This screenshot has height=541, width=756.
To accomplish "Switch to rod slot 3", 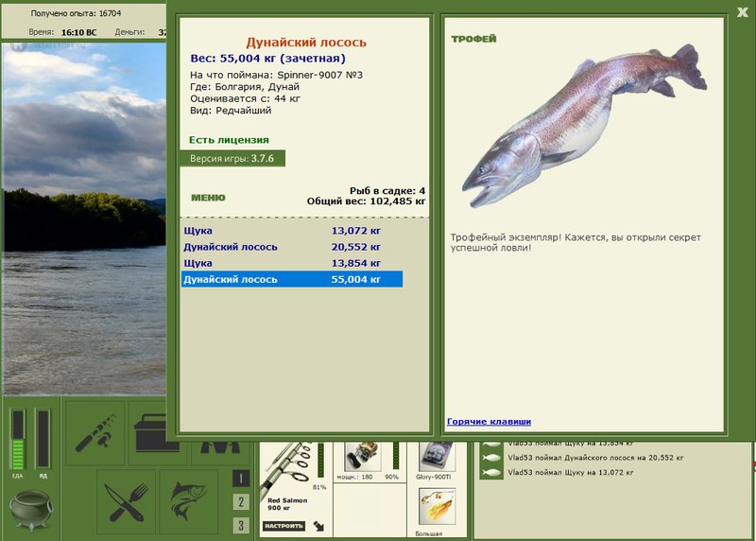I will pos(241,525).
